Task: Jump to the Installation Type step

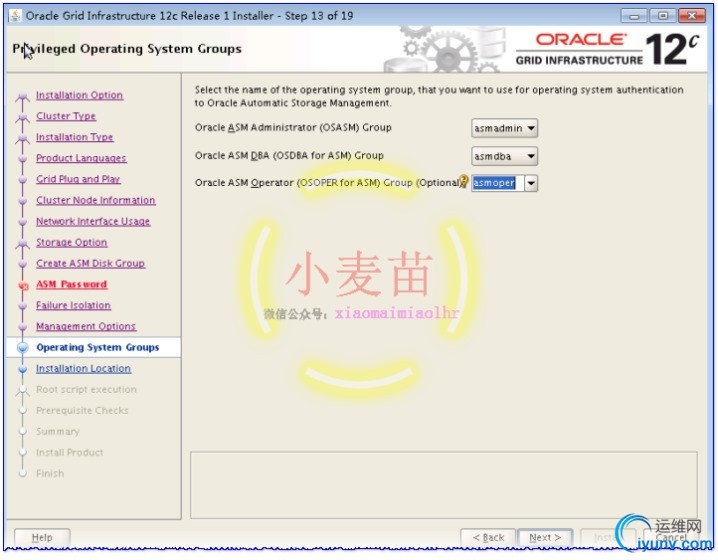Action: pyautogui.click(x=75, y=137)
